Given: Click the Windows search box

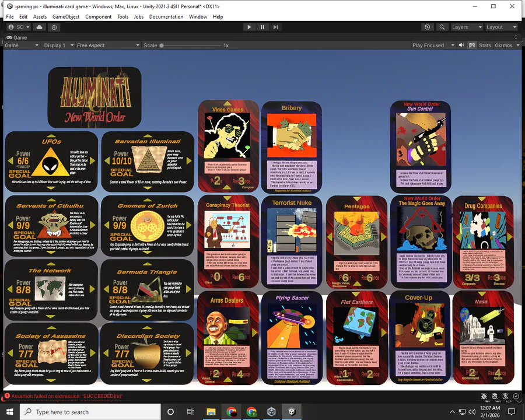Looking at the screenshot, I should (90, 412).
